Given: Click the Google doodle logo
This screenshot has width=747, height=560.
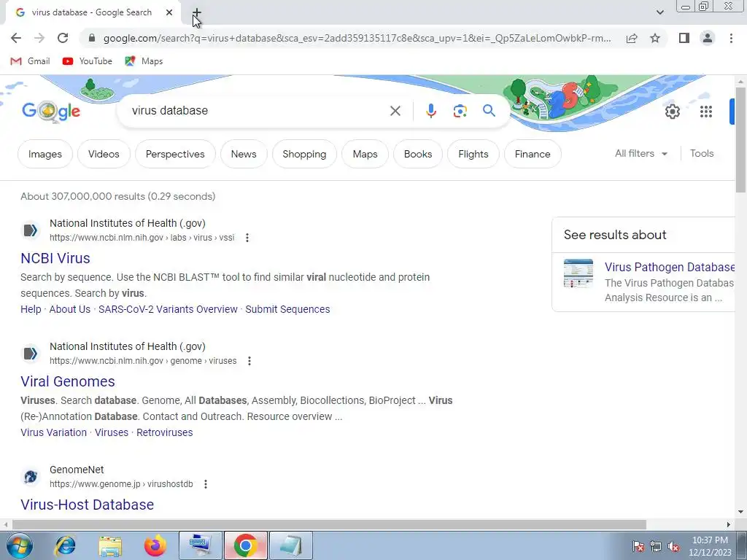Looking at the screenshot, I should click(51, 112).
